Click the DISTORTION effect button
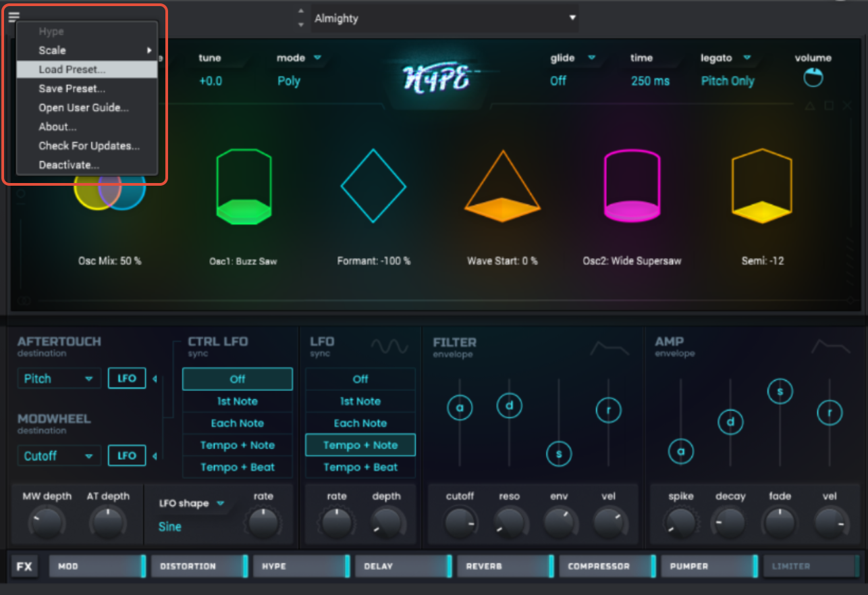Screen dimensions: 868x595 [200, 566]
